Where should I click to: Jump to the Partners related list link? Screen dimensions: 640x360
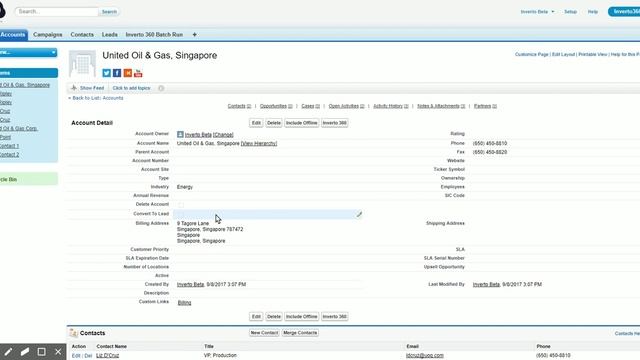click(485, 106)
